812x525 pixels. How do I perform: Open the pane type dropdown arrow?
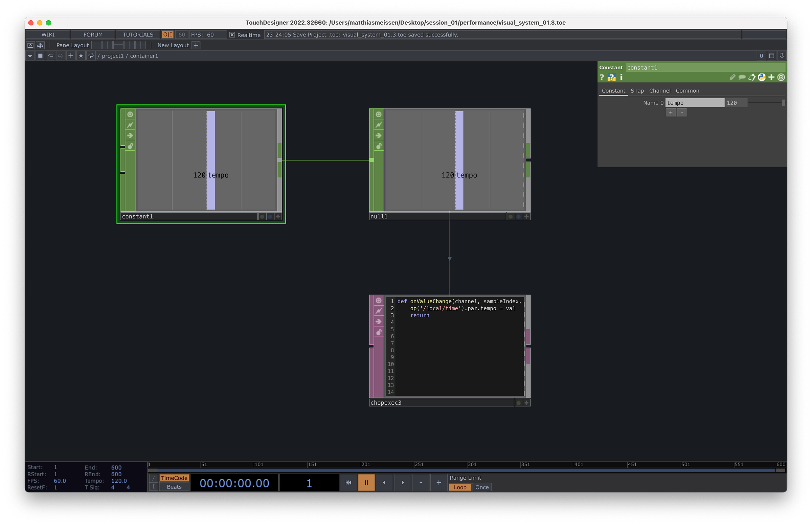point(30,56)
